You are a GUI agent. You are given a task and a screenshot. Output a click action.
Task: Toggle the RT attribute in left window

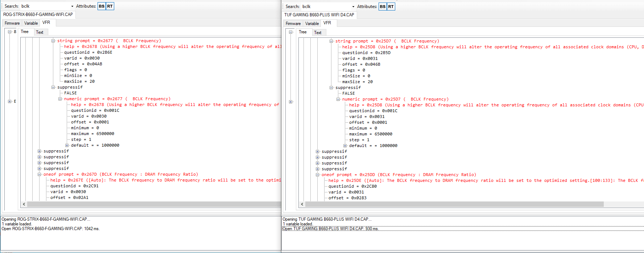coord(110,6)
